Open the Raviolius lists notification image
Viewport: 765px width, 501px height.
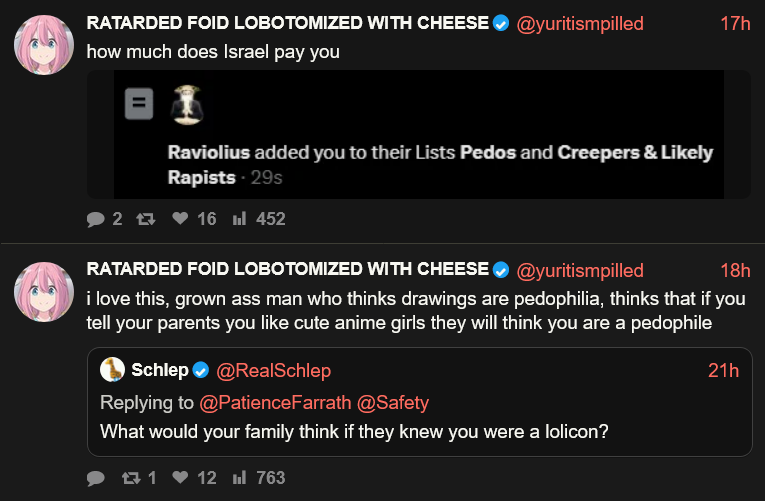pos(418,134)
